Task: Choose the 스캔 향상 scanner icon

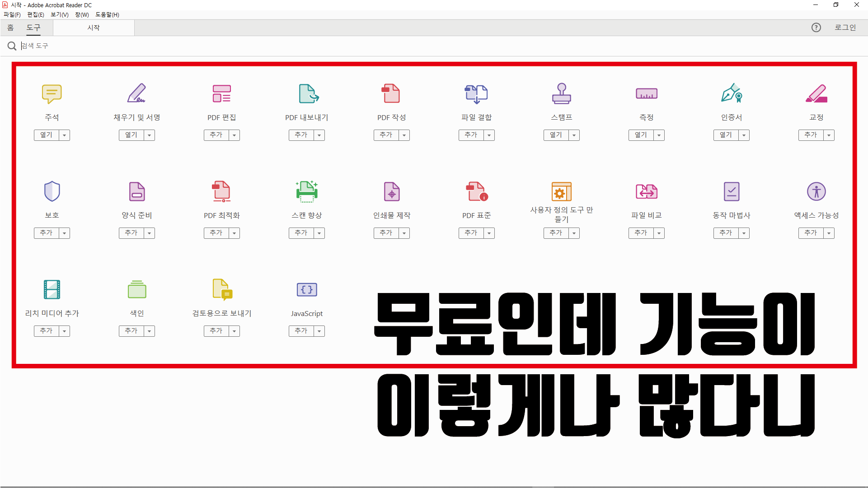Action: pos(307,191)
